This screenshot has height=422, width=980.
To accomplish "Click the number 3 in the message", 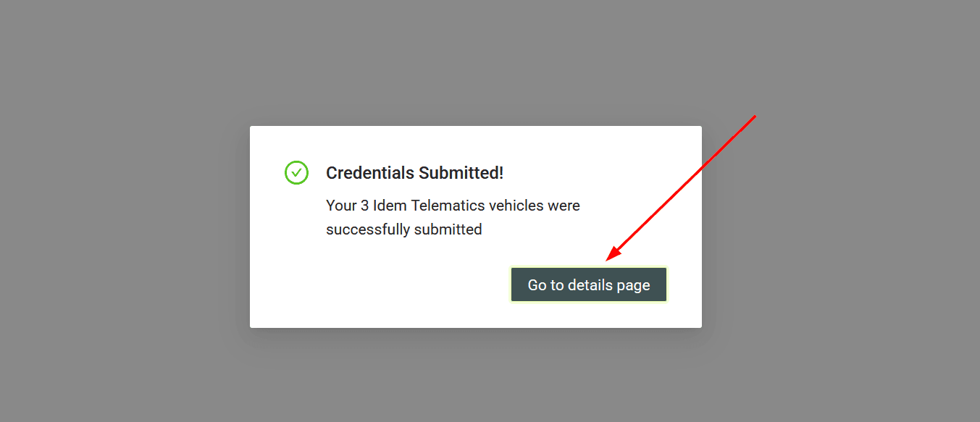I will (x=365, y=206).
